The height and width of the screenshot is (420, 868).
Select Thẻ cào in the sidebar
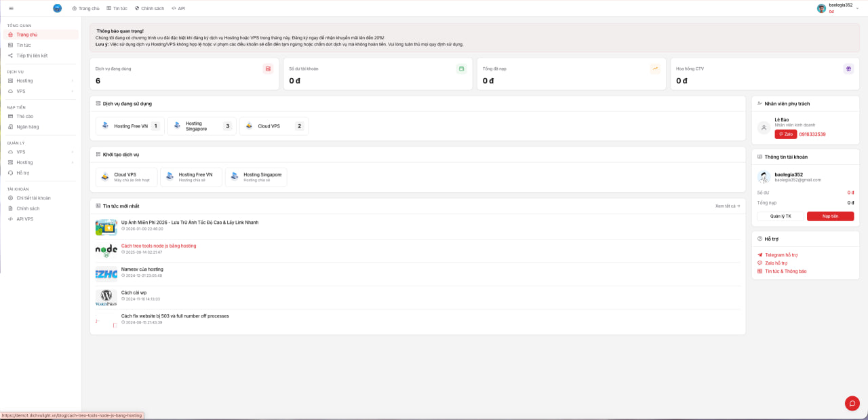pyautogui.click(x=26, y=116)
